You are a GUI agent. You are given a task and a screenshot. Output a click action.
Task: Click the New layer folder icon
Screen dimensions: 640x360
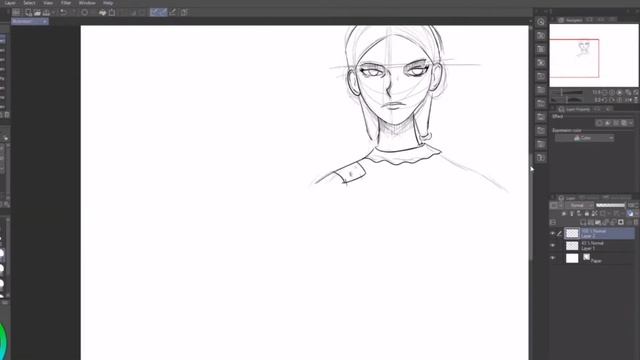(598, 222)
